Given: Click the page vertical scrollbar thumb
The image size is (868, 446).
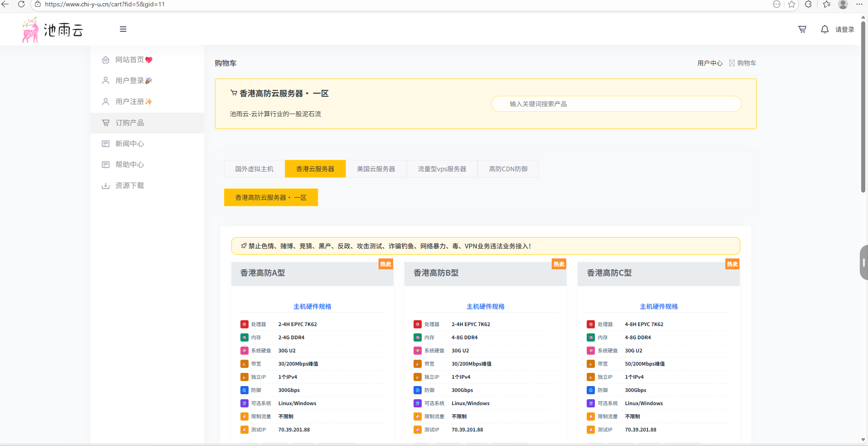Looking at the screenshot, I should [x=863, y=104].
